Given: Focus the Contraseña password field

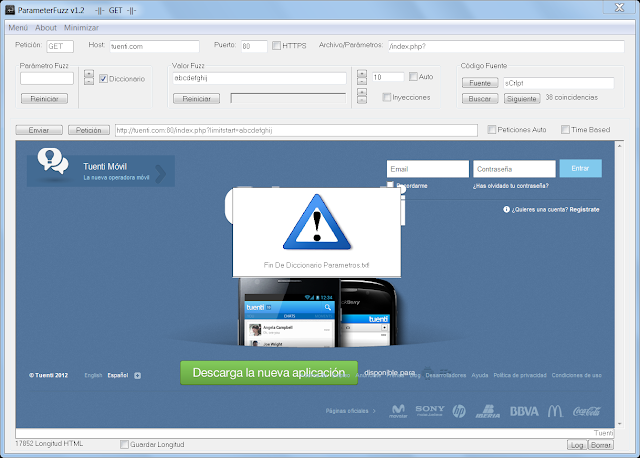Looking at the screenshot, I should 514,169.
